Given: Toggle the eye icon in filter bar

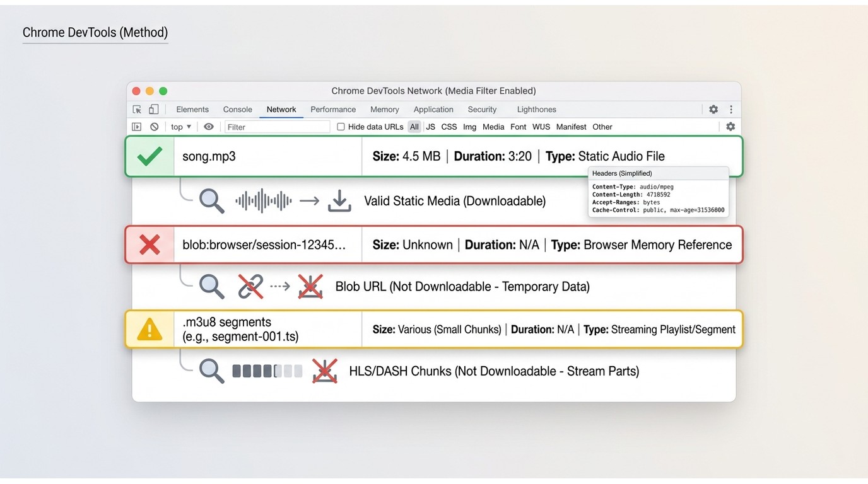Looking at the screenshot, I should (209, 127).
